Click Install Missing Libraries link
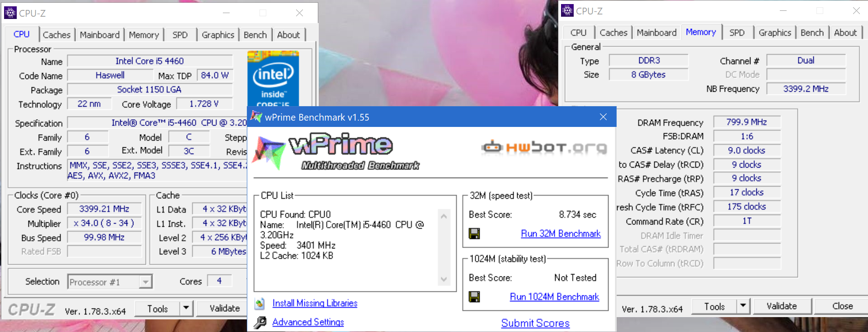The width and height of the screenshot is (868, 332). [315, 303]
